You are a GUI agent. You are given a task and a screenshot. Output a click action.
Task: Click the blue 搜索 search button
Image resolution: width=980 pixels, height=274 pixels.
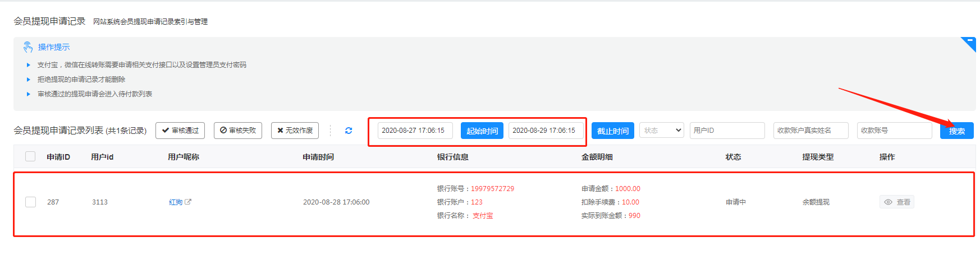(956, 131)
